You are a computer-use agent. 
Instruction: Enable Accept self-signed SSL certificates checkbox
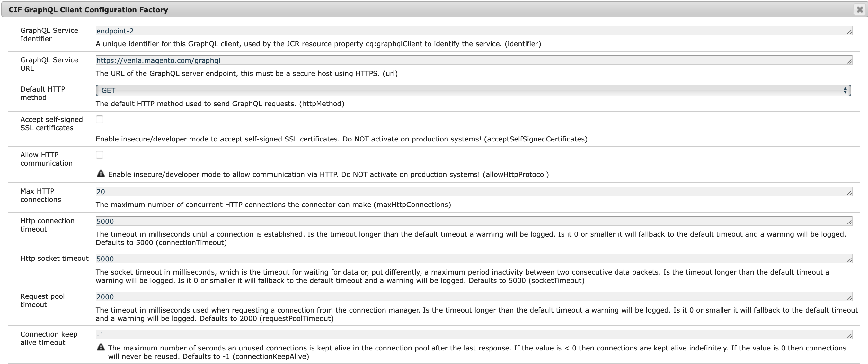99,119
